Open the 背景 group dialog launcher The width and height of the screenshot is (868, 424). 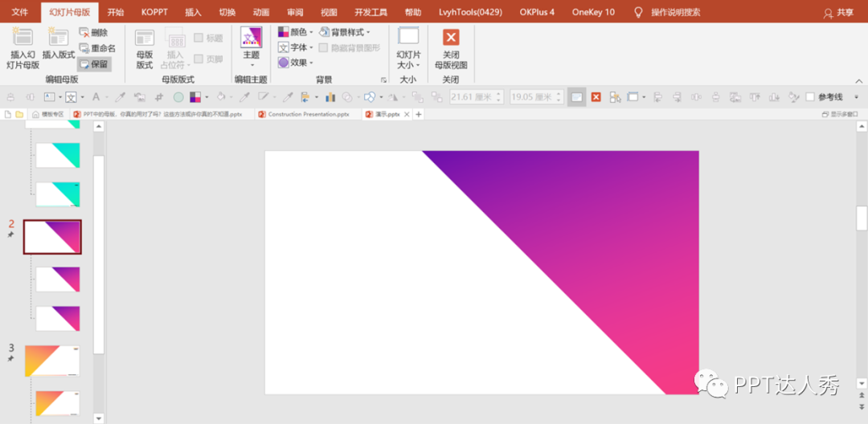click(x=383, y=80)
